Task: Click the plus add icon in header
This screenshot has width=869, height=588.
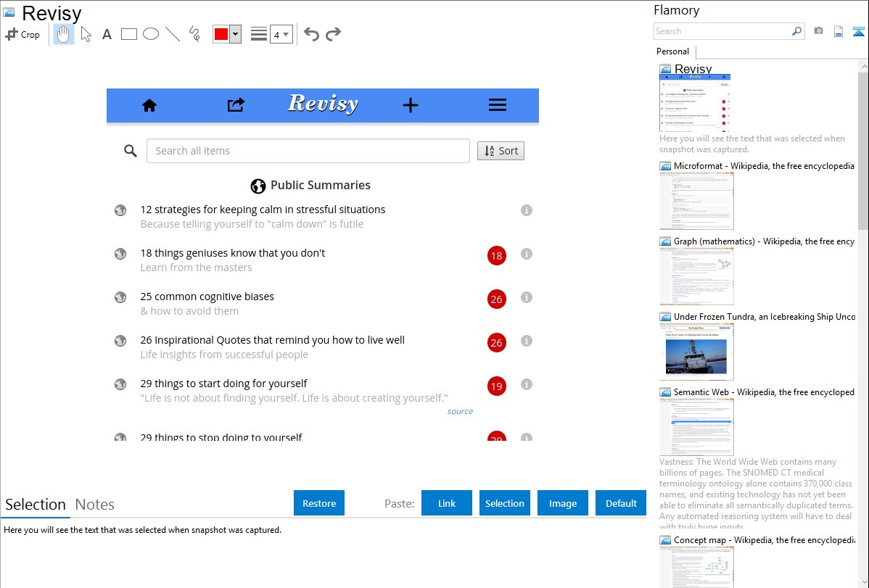Action: tap(410, 105)
